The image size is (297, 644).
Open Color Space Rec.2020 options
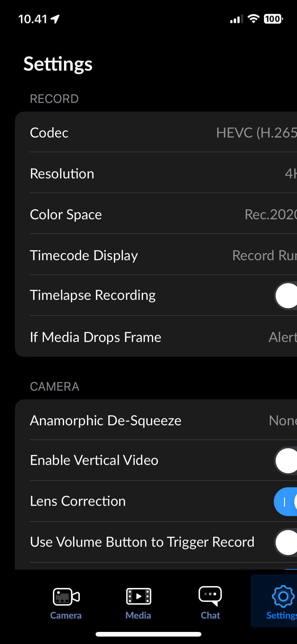(x=156, y=214)
